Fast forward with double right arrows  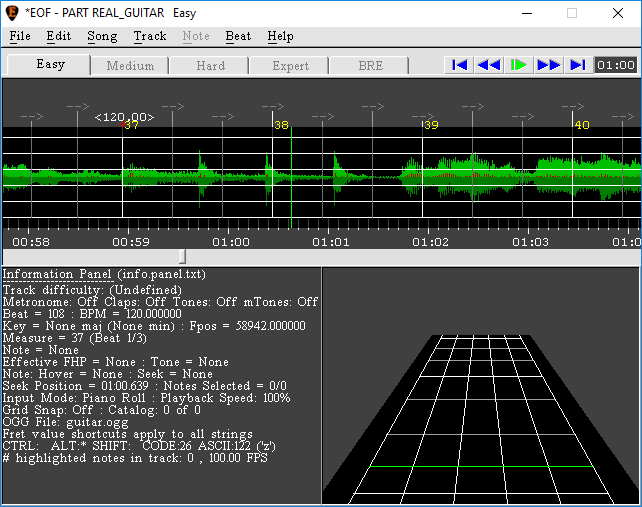click(548, 65)
